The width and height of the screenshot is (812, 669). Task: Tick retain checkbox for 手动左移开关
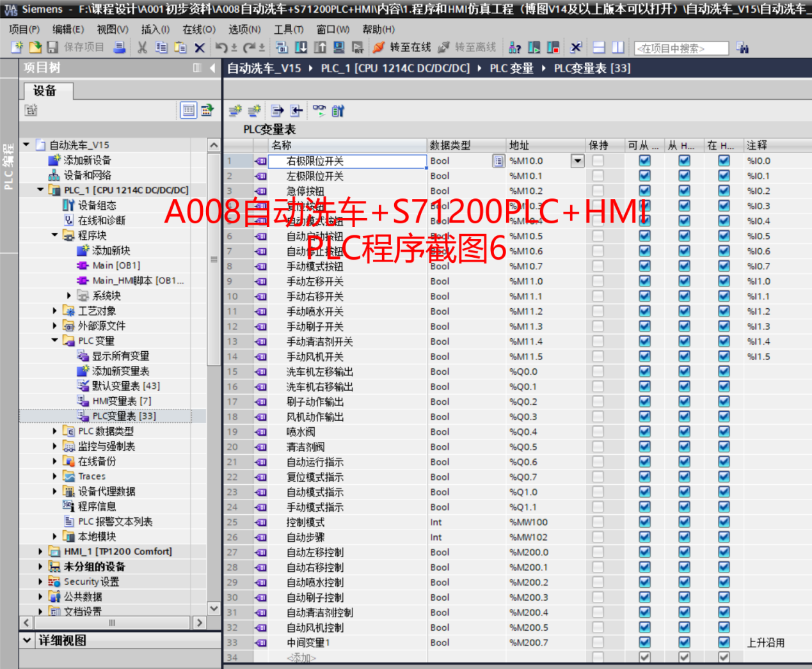tap(598, 281)
